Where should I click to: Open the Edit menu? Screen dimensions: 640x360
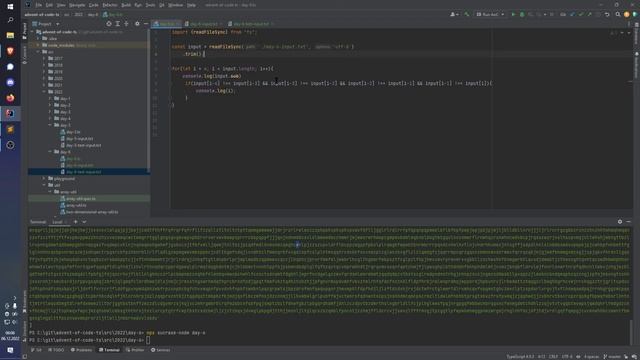(x=49, y=5)
